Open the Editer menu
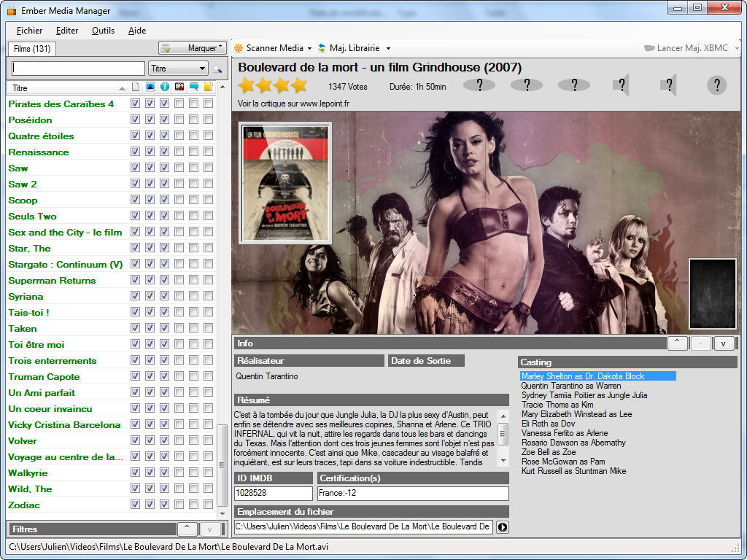Screen dimensions: 747x560 [67, 31]
